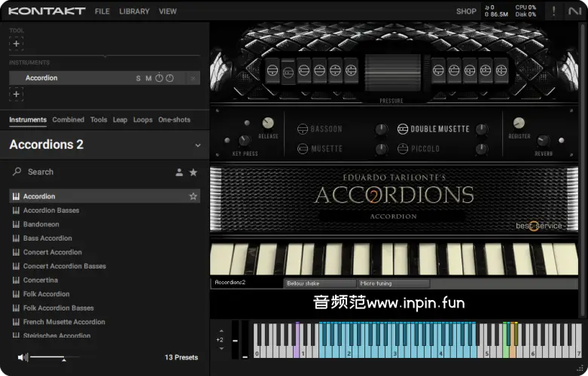Screen dimensions: 588x376
Task: Remove the Accordion instrument with X
Action: [x=193, y=78]
